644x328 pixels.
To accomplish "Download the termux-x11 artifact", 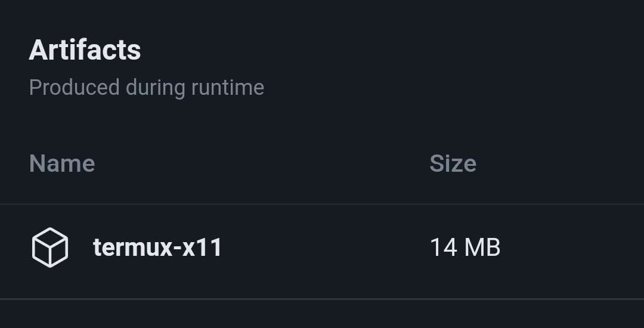I will pos(157,247).
